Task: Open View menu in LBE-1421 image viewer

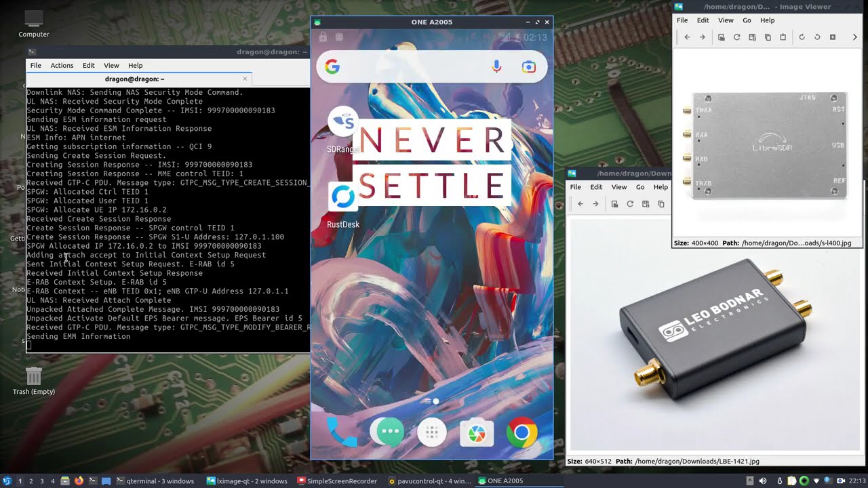Action: [619, 187]
